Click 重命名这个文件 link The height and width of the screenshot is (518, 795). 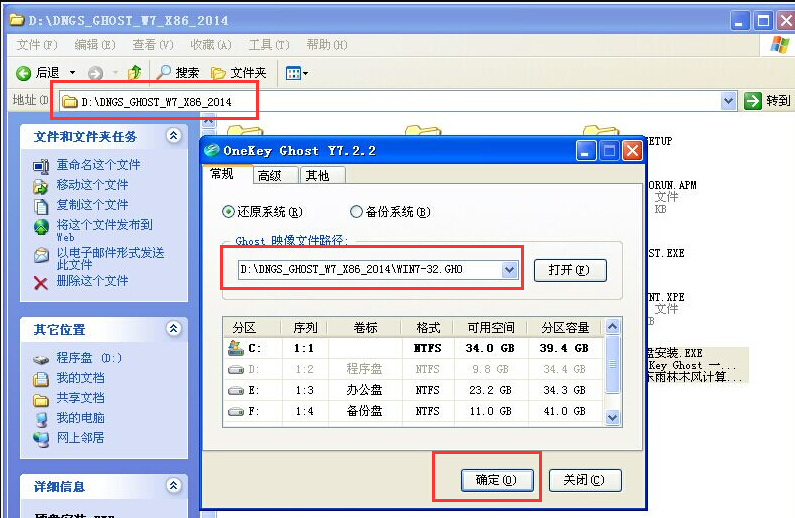[x=98, y=165]
